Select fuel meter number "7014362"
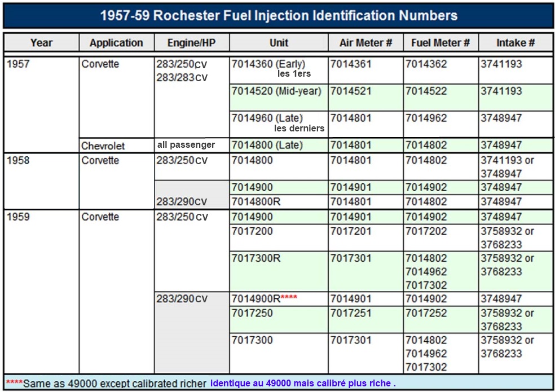 pos(426,64)
